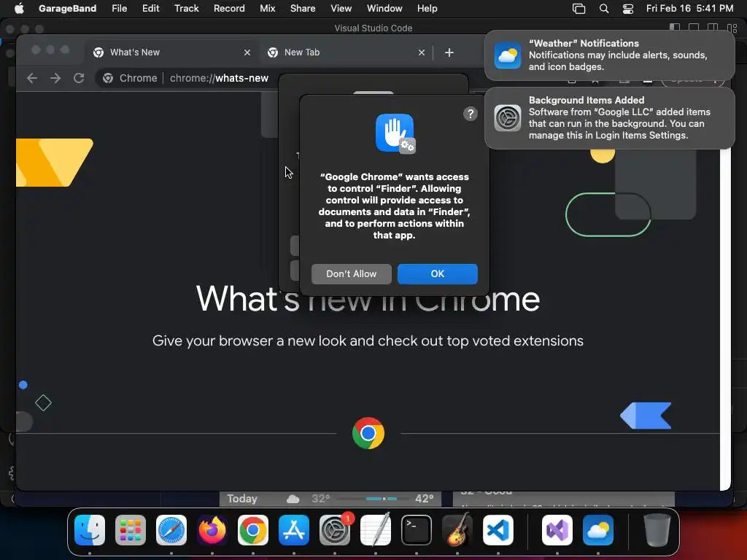
Task: Open the Track menu
Action: pos(186,8)
